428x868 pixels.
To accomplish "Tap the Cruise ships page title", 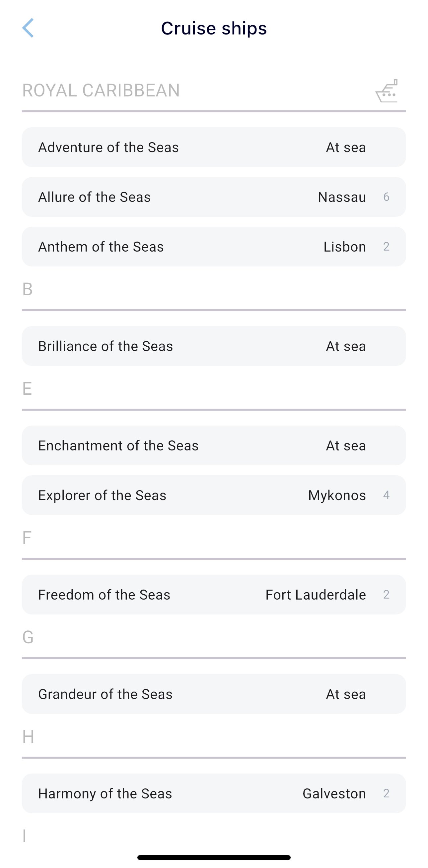I will [x=214, y=28].
